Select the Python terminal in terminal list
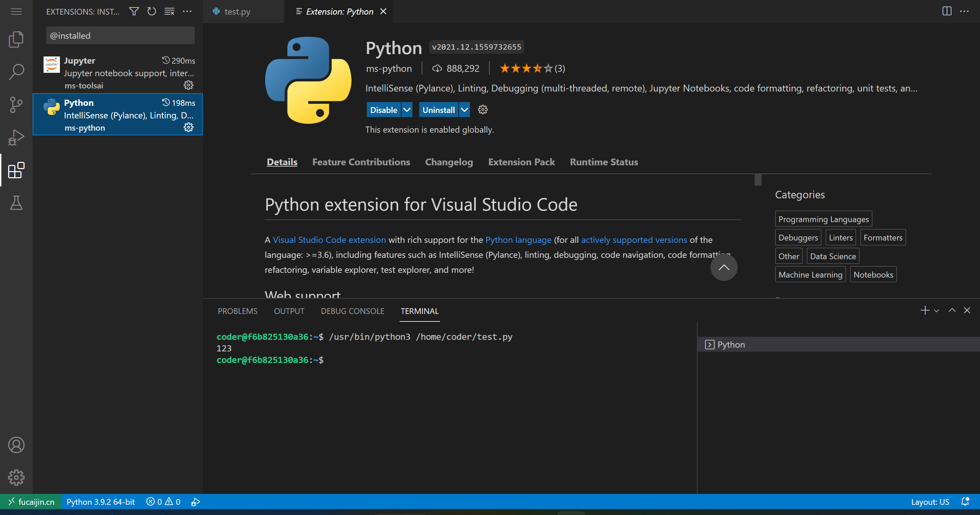Screen dimensions: 980x515 [x=838, y=344]
